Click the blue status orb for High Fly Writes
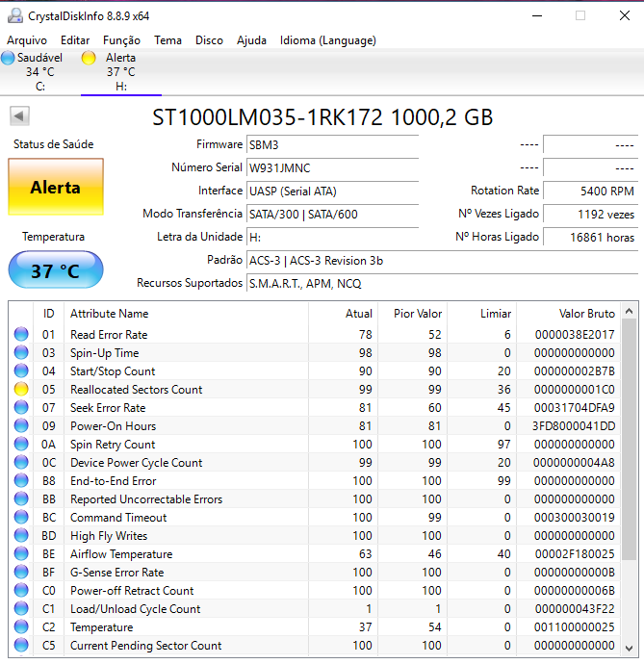Viewport: 644px width, 664px height. (21, 535)
